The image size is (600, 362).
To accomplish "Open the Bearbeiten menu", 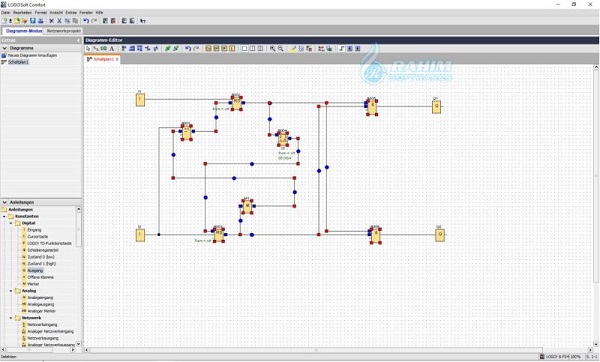I will 22,13.
